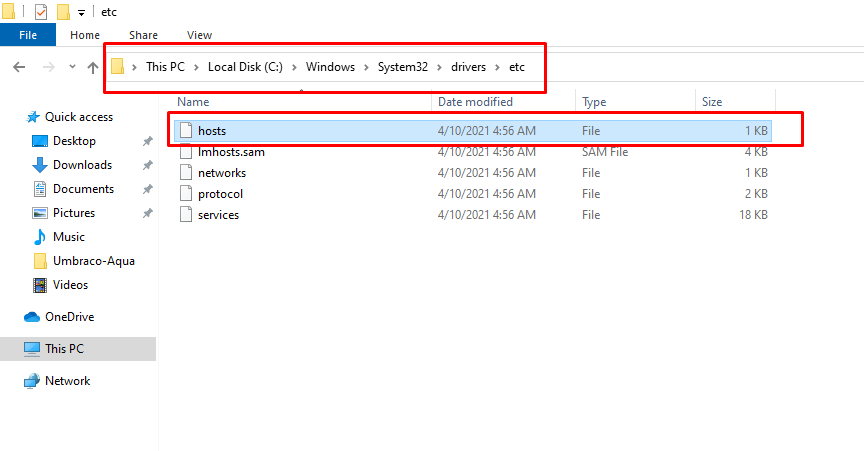Click the Documents icon in sidebar
The width and height of the screenshot is (864, 451).
[40, 189]
